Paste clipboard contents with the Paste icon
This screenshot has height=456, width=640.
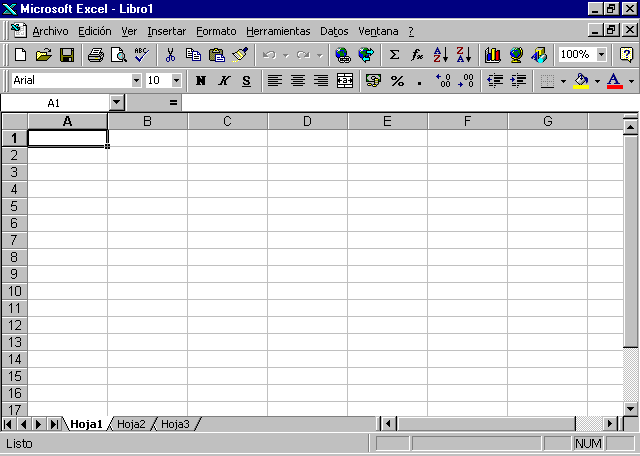click(x=217, y=55)
